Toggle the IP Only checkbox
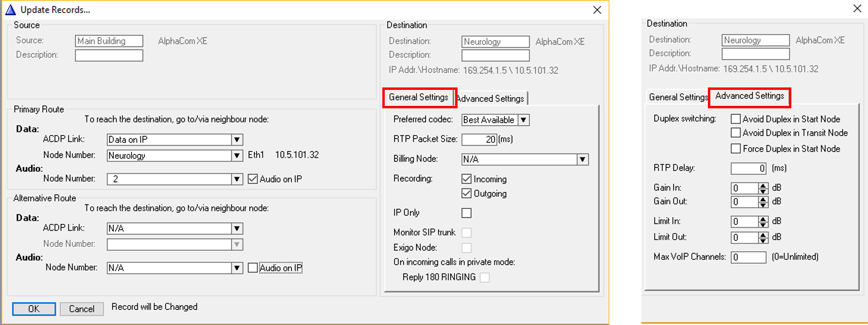The height and width of the screenshot is (325, 868). [x=466, y=213]
